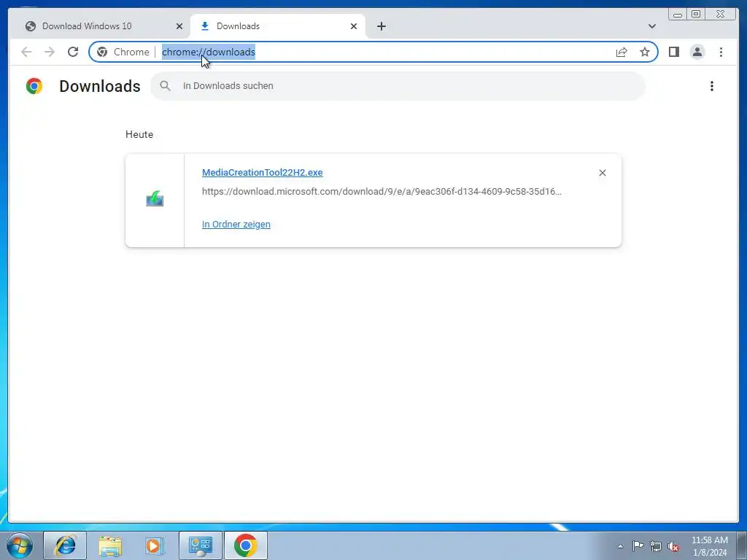Launch Internet Explorer from taskbar

click(65, 545)
